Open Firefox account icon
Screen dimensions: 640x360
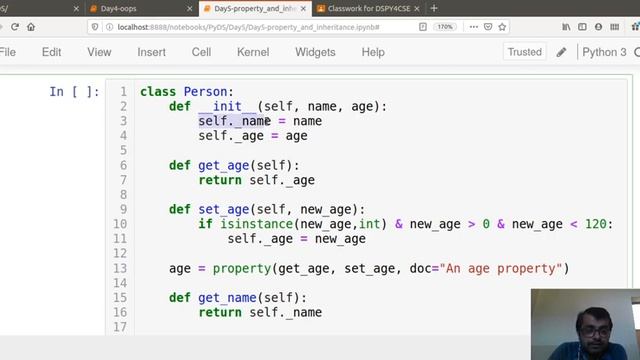pyautogui.click(x=598, y=27)
